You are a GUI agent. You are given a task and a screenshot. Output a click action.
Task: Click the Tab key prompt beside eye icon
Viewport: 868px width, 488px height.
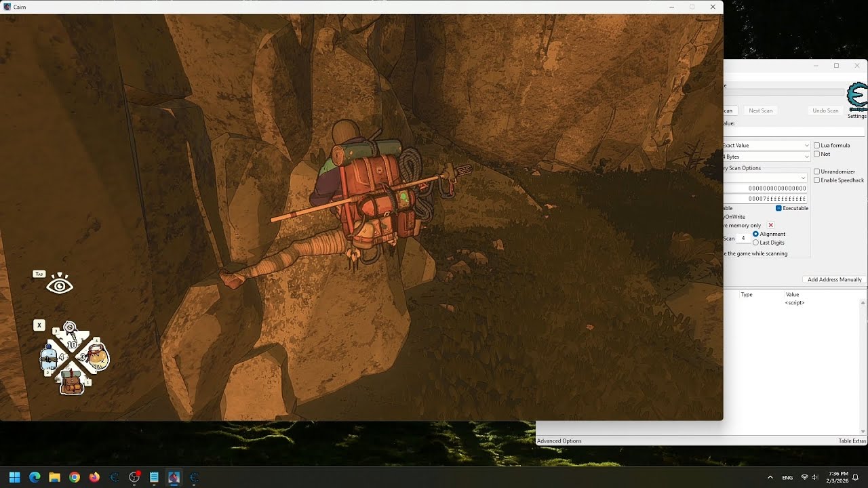[39, 274]
